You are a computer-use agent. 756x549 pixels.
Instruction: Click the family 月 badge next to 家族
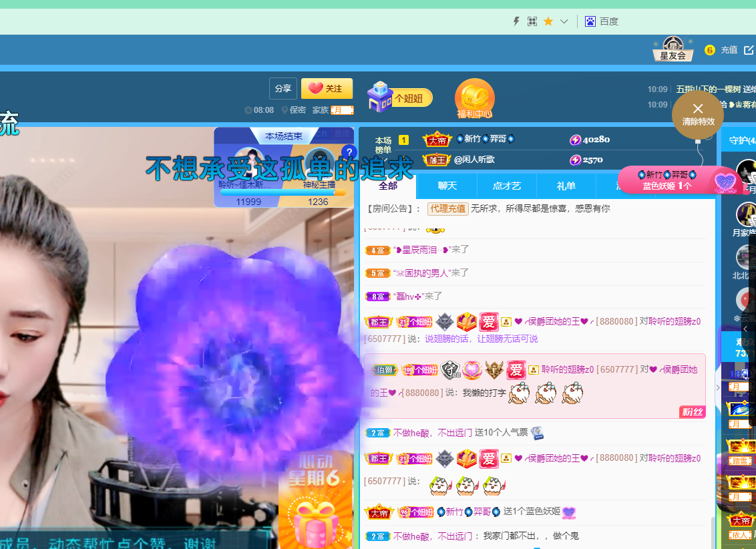point(343,110)
